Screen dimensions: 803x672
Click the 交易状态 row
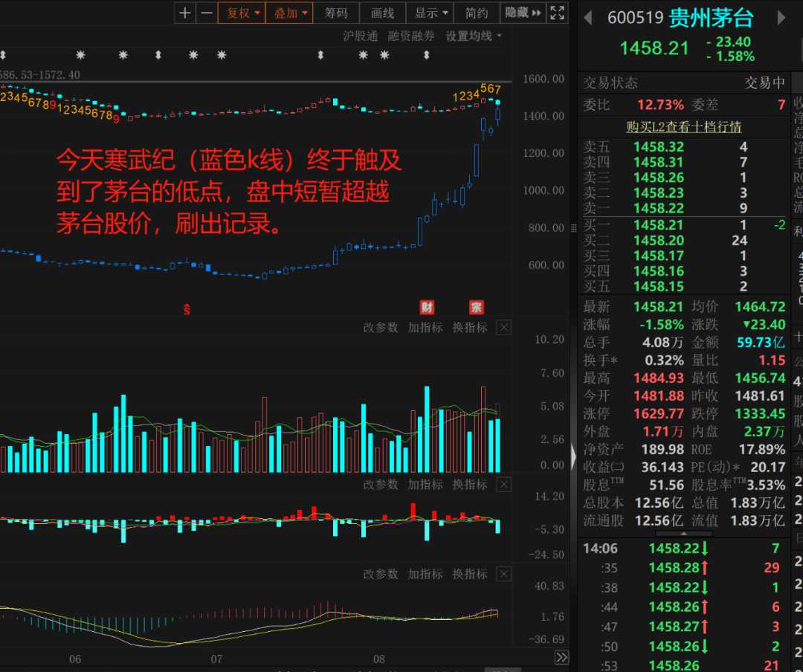pyautogui.click(x=684, y=83)
